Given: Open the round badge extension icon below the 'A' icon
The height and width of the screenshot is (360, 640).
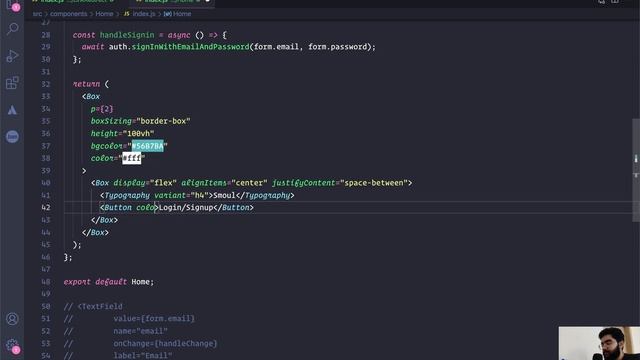Looking at the screenshot, I should (x=12, y=137).
